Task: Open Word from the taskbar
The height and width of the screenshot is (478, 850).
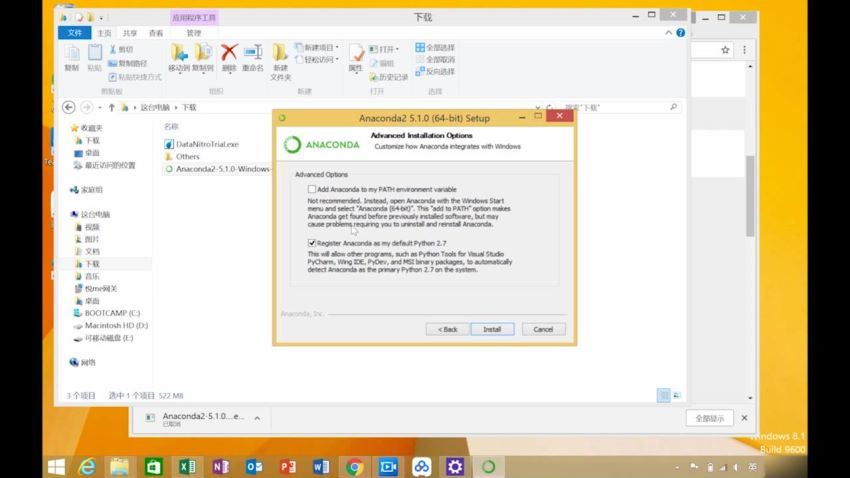Action: 321,467
